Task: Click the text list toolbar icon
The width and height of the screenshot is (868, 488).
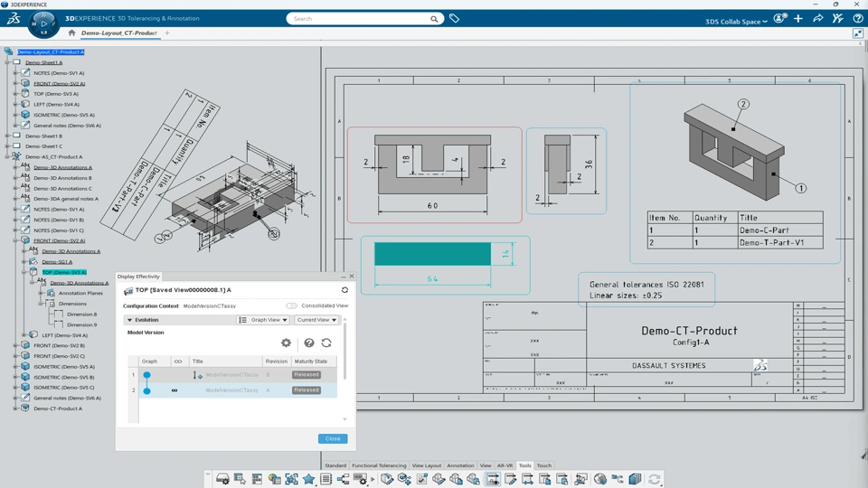Action: point(325,479)
